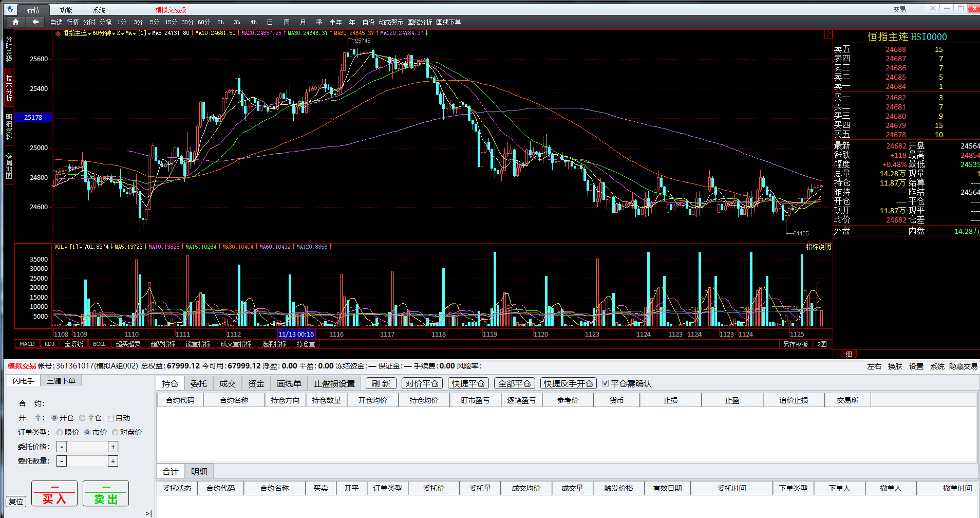Open 画线分析 tool
The height and width of the screenshot is (518, 980).
(x=420, y=22)
